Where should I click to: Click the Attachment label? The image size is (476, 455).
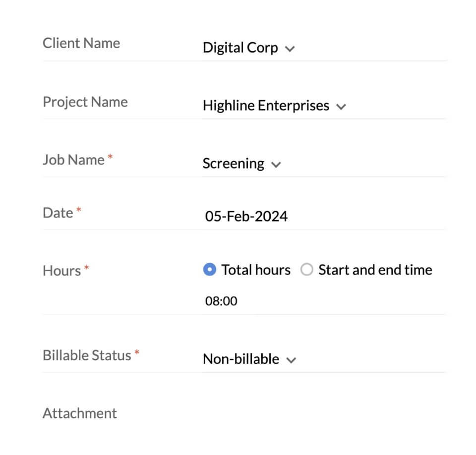pos(80,413)
